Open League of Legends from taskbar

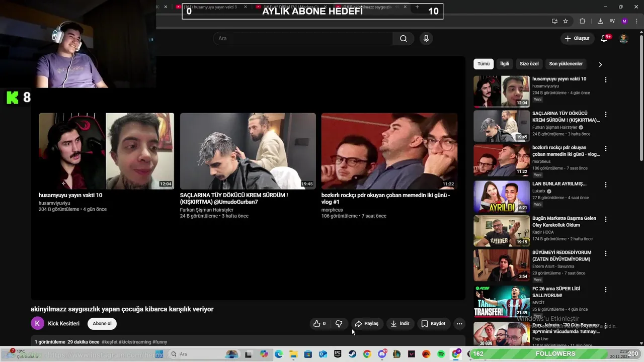[396, 354]
